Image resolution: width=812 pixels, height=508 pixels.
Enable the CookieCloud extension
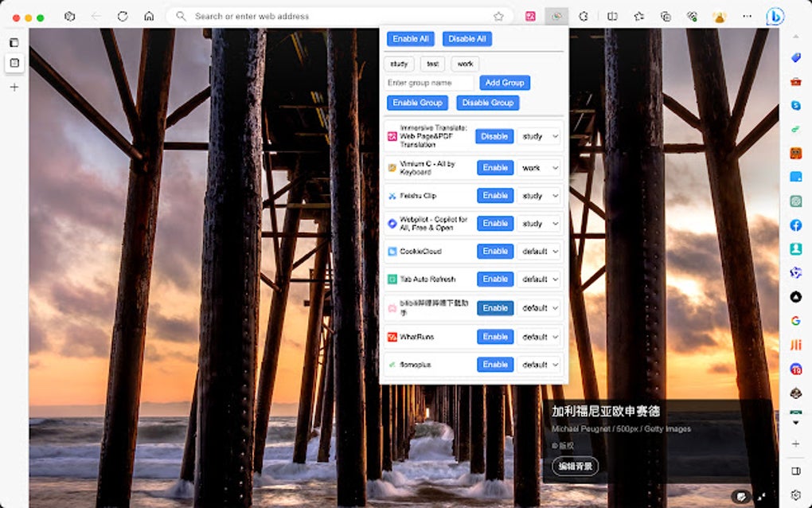(x=494, y=251)
